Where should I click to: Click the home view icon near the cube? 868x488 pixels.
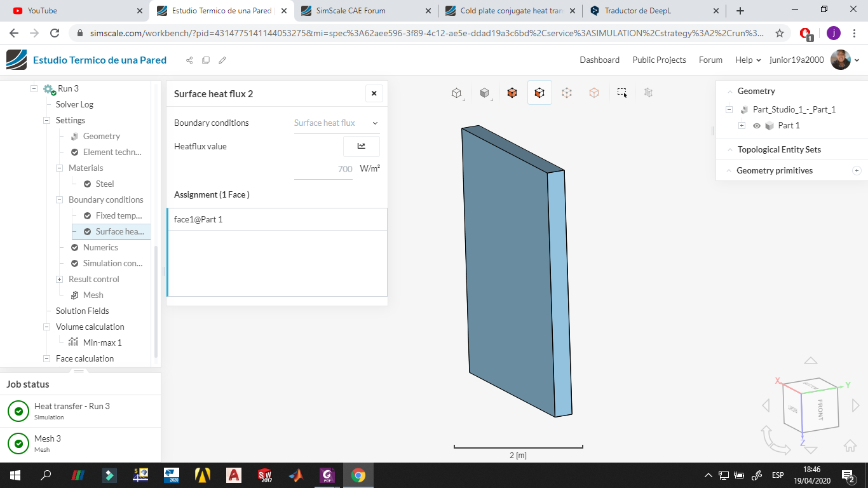click(850, 445)
